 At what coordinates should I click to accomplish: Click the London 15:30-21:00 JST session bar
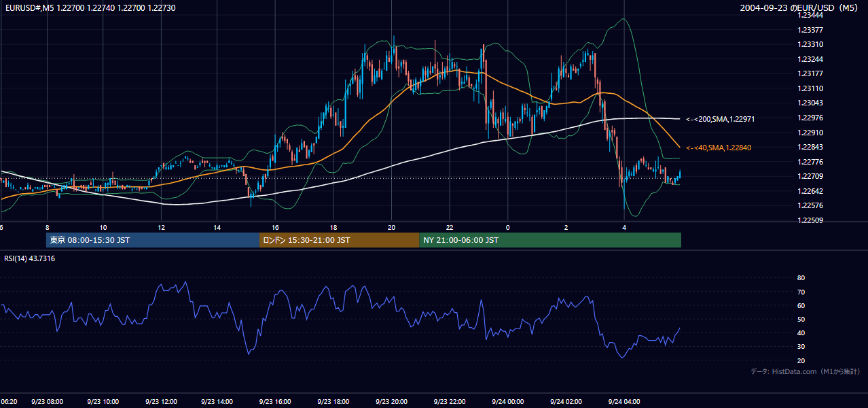point(340,240)
